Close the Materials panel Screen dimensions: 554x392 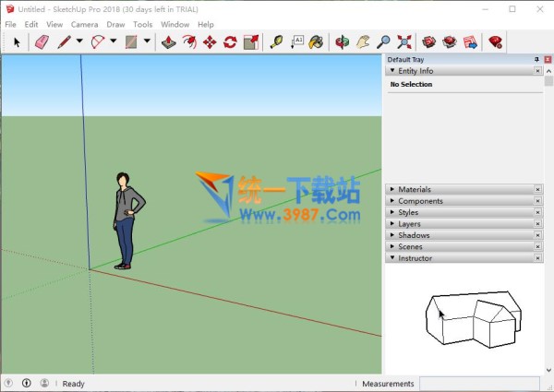537,189
